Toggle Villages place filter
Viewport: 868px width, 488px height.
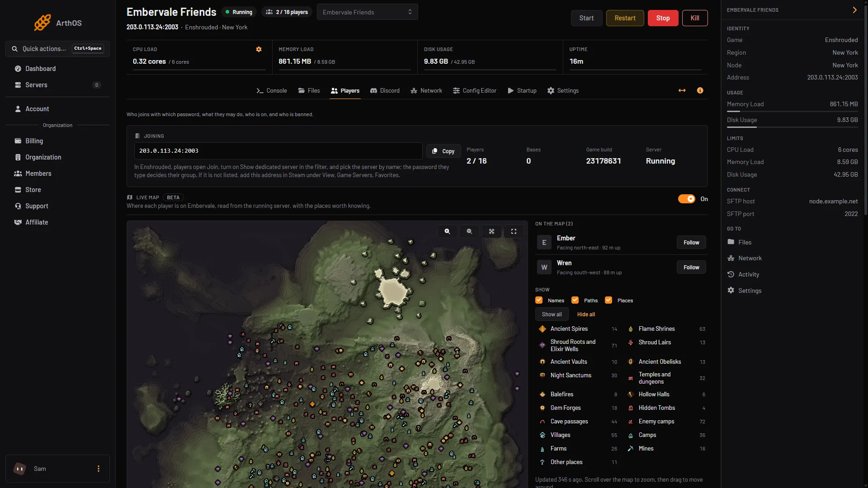pyautogui.click(x=577, y=435)
